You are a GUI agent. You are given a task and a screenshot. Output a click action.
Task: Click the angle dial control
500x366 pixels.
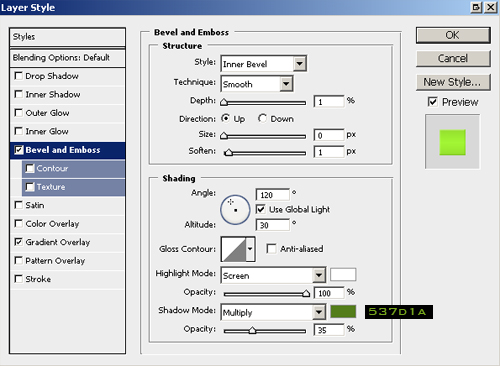(x=235, y=210)
